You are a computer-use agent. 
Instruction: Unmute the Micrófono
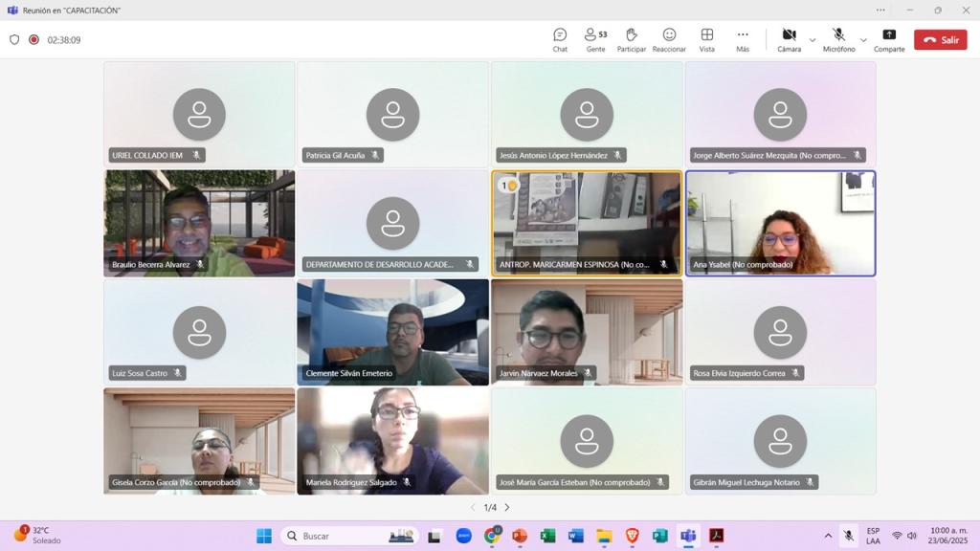click(x=838, y=39)
